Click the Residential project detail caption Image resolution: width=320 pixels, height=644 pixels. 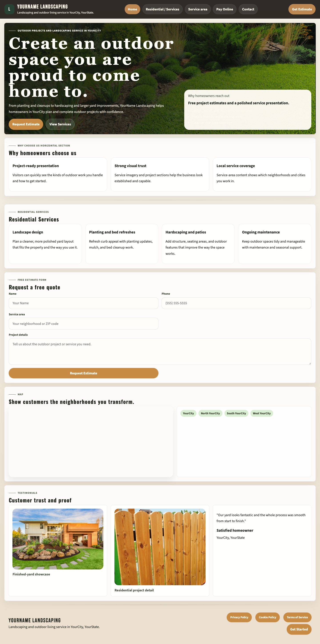pos(134,590)
